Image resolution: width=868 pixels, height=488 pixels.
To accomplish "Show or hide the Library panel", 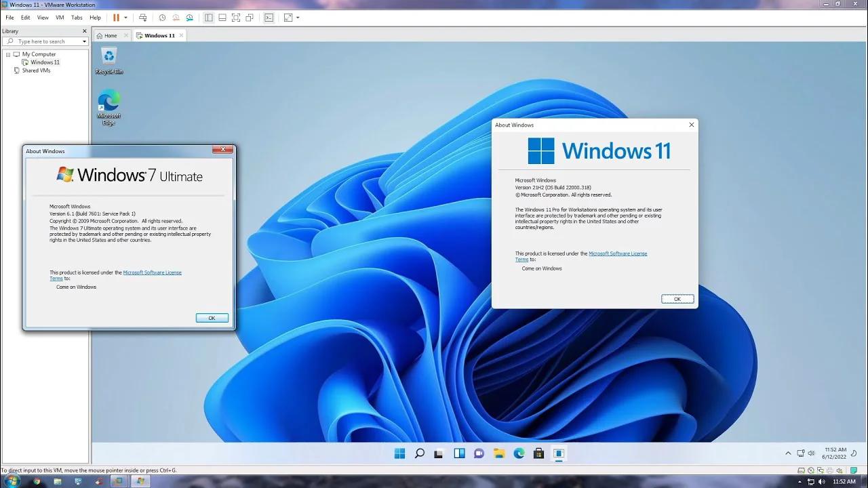I will coord(210,18).
